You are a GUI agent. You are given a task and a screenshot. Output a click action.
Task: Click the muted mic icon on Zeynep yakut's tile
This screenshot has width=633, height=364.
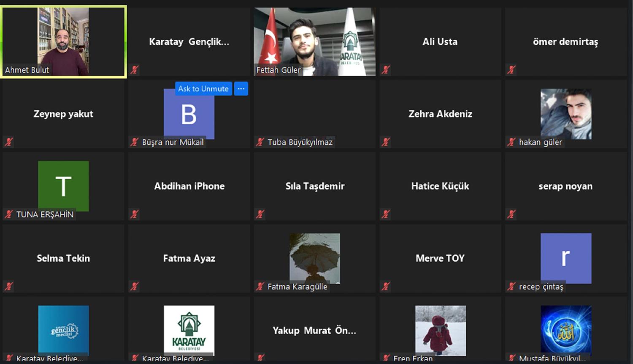(9, 142)
